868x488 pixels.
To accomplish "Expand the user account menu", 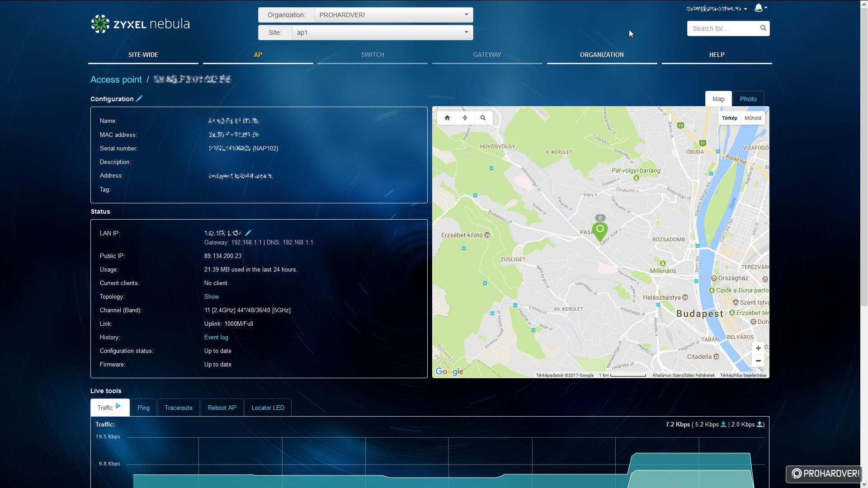I will click(716, 9).
